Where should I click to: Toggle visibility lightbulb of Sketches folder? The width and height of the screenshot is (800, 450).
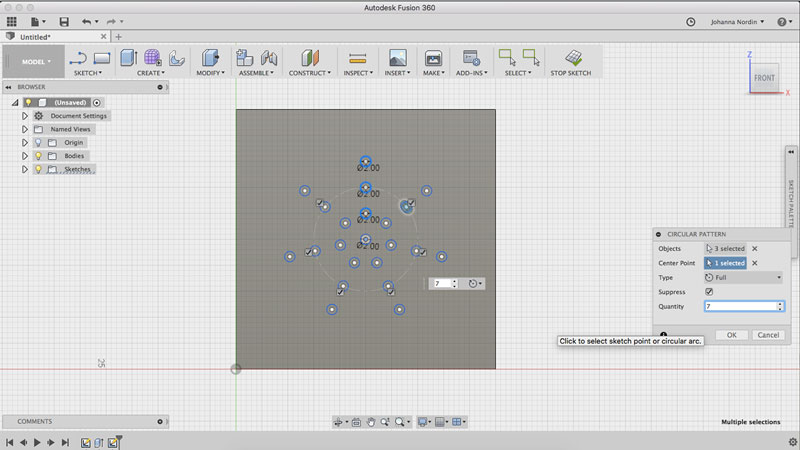tap(39, 170)
